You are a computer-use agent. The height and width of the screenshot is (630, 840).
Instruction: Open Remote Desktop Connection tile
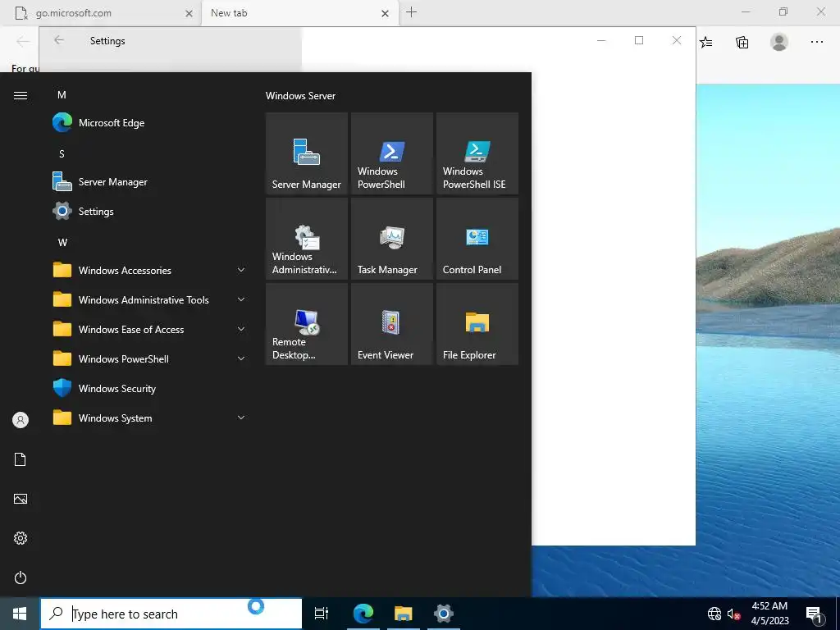tap(307, 324)
